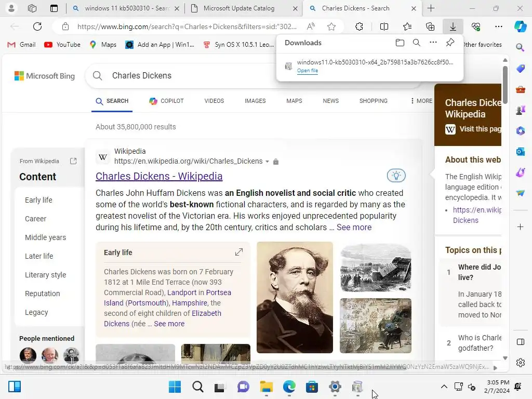Open the train wreck illustration thumbnail
The image size is (532, 399).
[376, 268]
